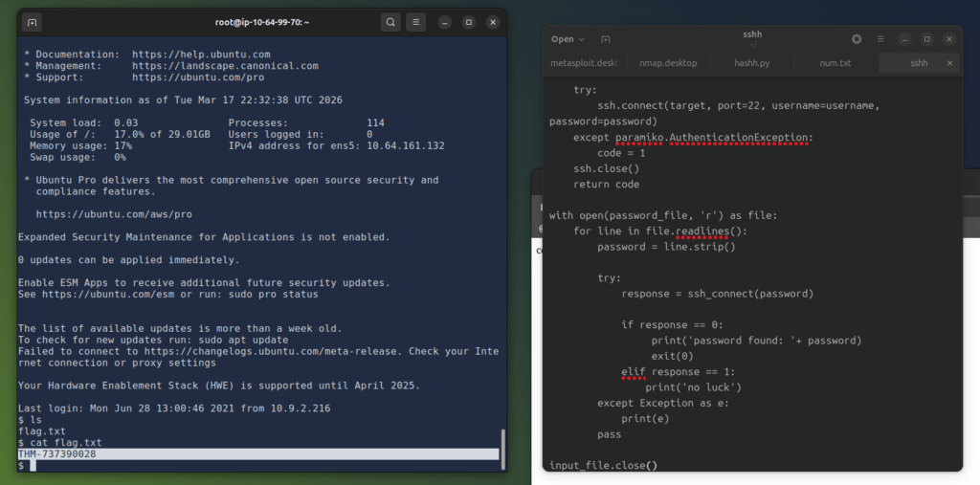
Task: Click the 'Last login' line in terminal
Action: (x=174, y=408)
